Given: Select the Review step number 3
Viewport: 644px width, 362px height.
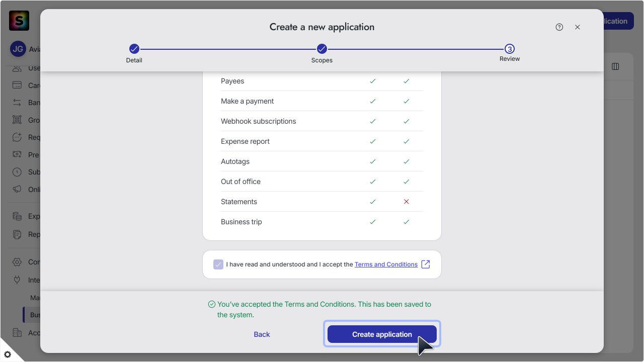Looking at the screenshot, I should coord(510,49).
